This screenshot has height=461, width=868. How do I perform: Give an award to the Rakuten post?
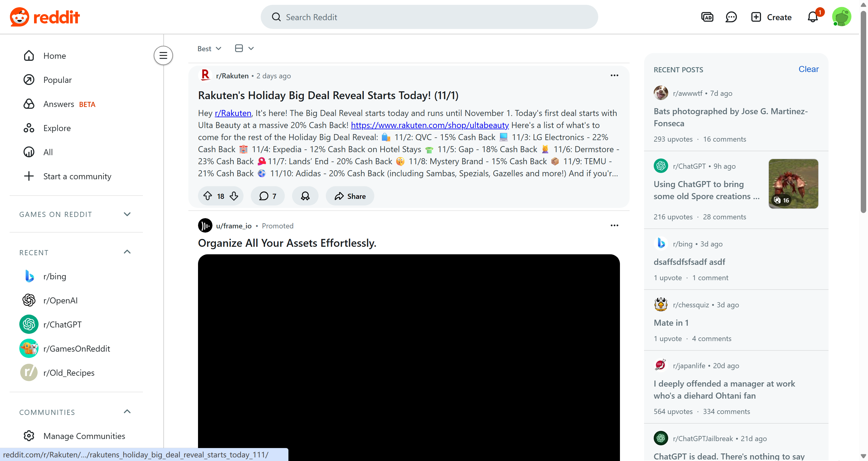pos(305,196)
